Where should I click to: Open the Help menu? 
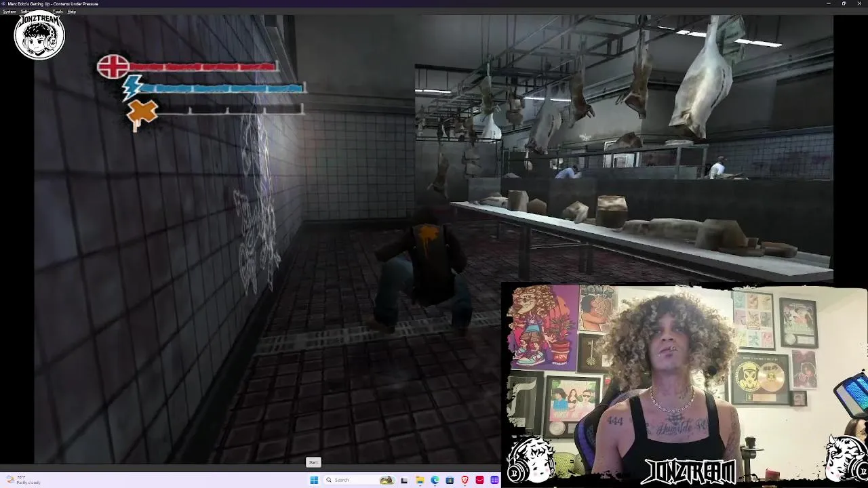[71, 12]
